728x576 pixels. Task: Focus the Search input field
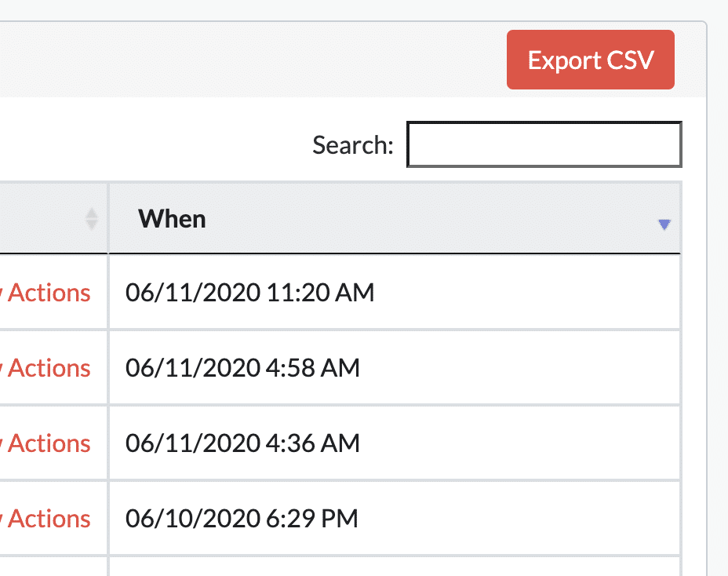point(544,144)
